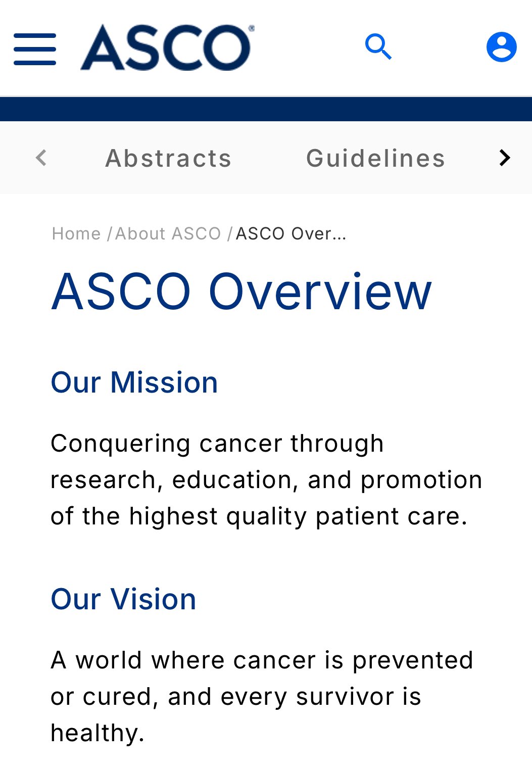Open the About ASCO breadcrumb link
Image resolution: width=532 pixels, height=772 pixels.
pyautogui.click(x=168, y=233)
